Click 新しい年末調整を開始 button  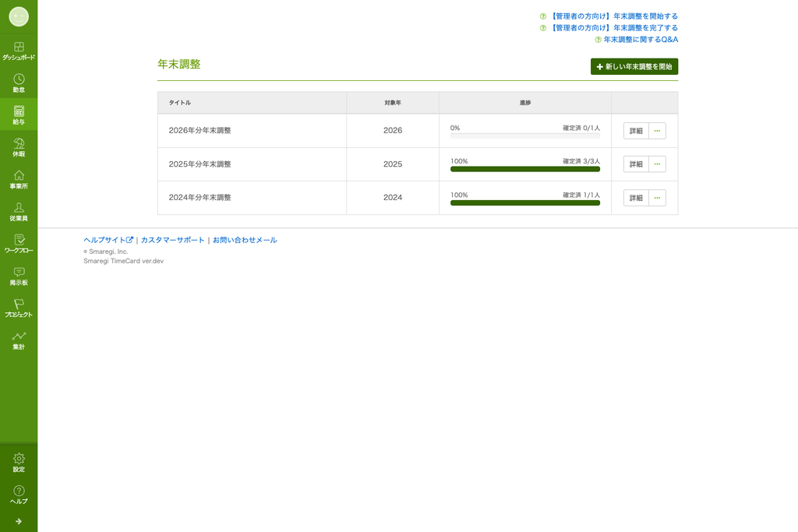click(x=634, y=67)
